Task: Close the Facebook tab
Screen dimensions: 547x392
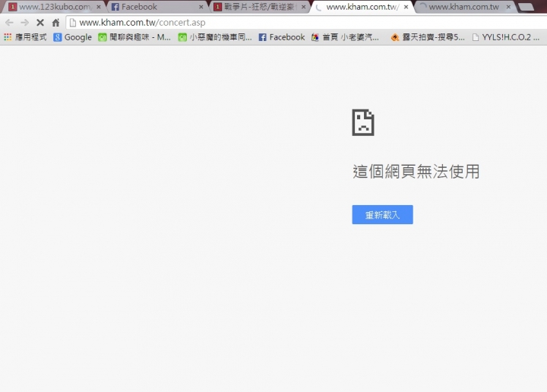Action: (x=201, y=7)
